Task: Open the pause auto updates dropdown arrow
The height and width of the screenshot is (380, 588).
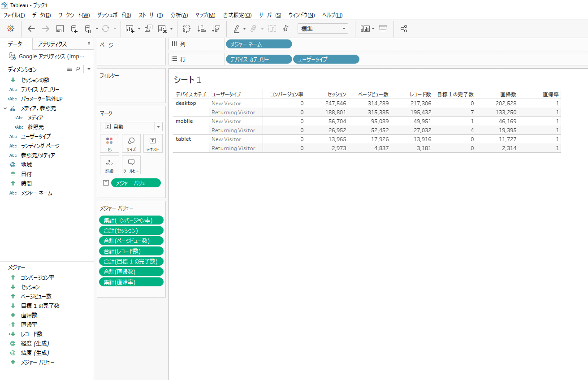Action: pyautogui.click(x=97, y=29)
